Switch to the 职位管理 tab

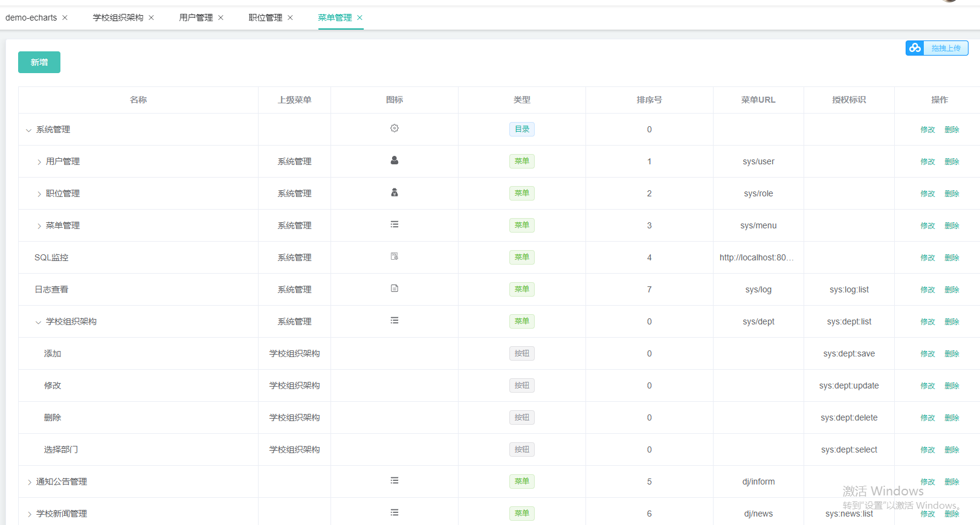click(265, 18)
